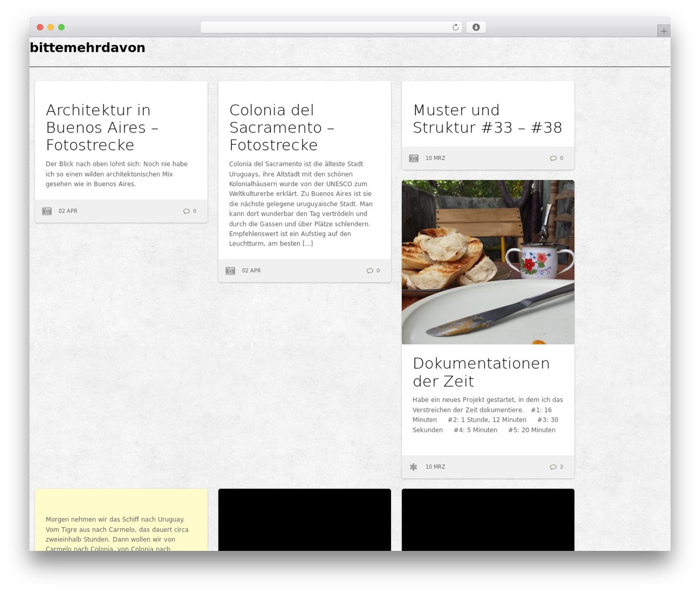Click the green maximize window button

[x=61, y=27]
